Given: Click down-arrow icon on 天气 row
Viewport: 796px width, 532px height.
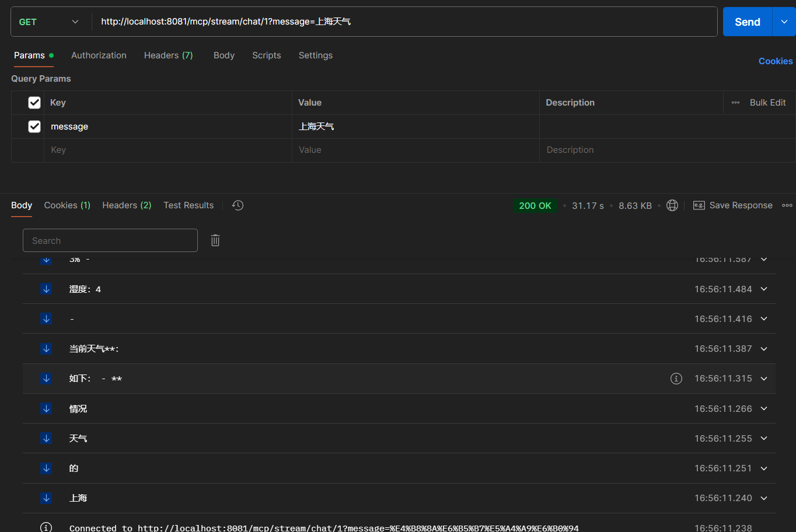Looking at the screenshot, I should [47, 438].
